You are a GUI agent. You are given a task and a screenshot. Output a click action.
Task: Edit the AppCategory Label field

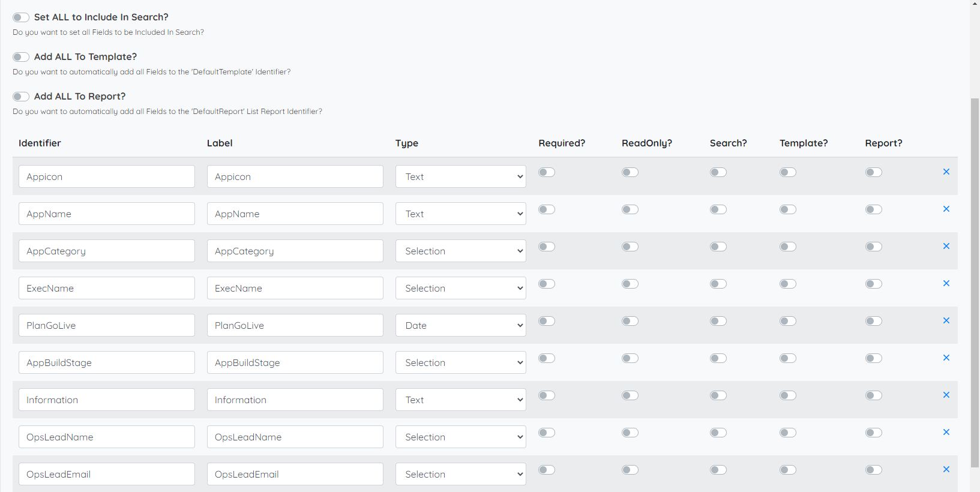295,251
